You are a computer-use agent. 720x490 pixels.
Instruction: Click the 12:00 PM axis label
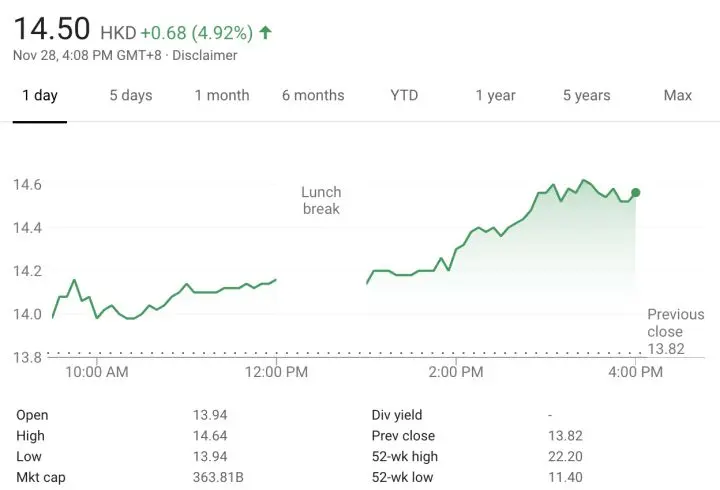(x=276, y=373)
